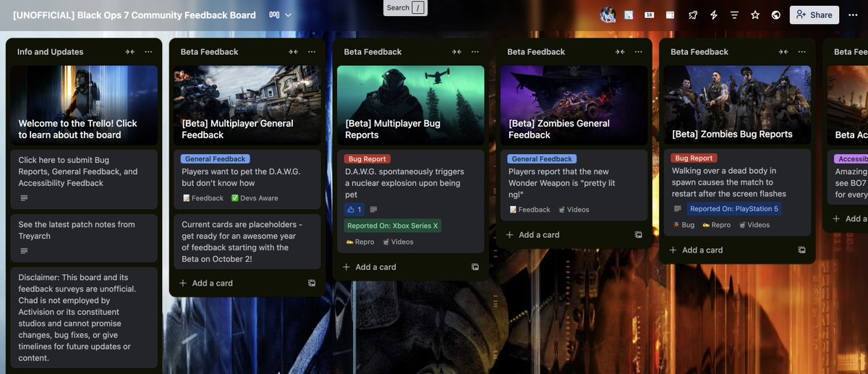Viewport: 868px width, 374px height.
Task: Open [Beta] Multiplayer General Feedback cover card
Action: point(247,106)
